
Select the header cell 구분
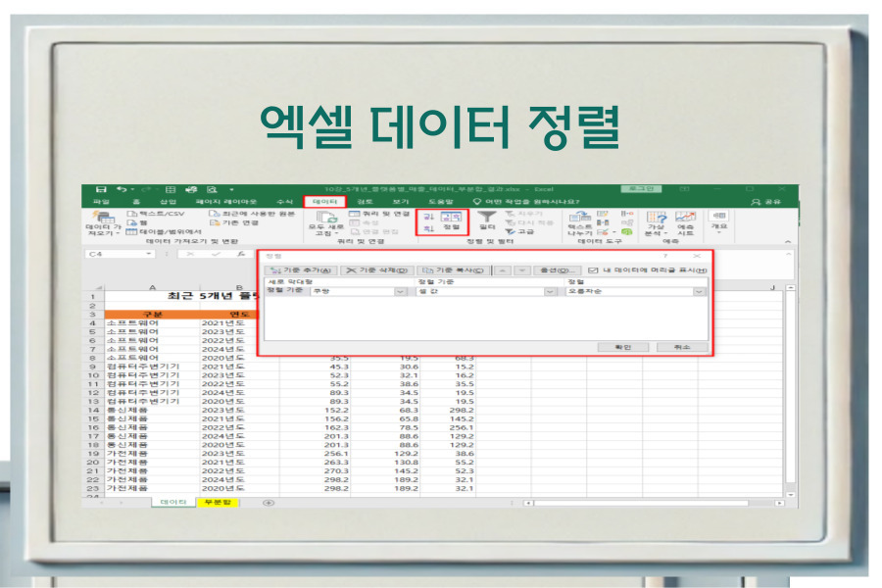pyautogui.click(x=153, y=315)
